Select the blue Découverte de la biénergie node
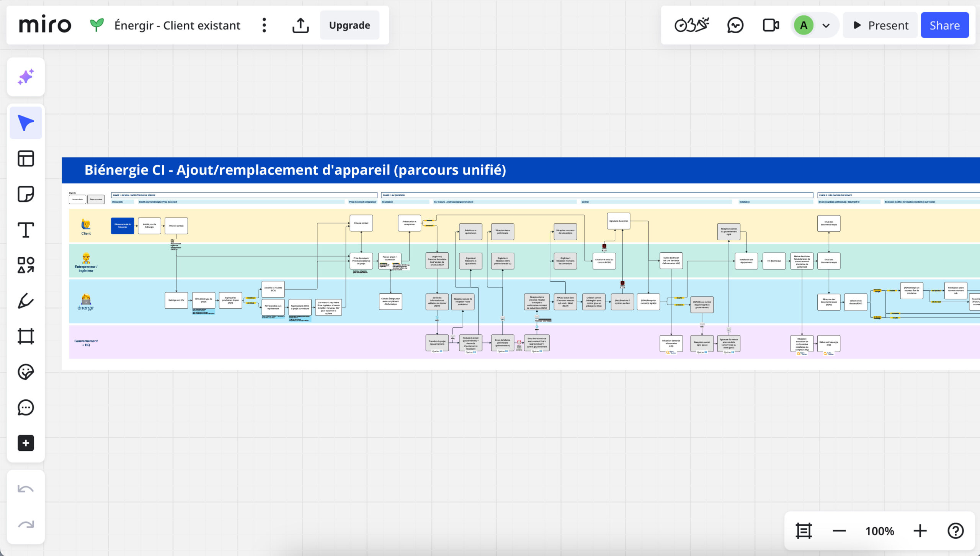This screenshot has height=556, width=980. point(122,226)
